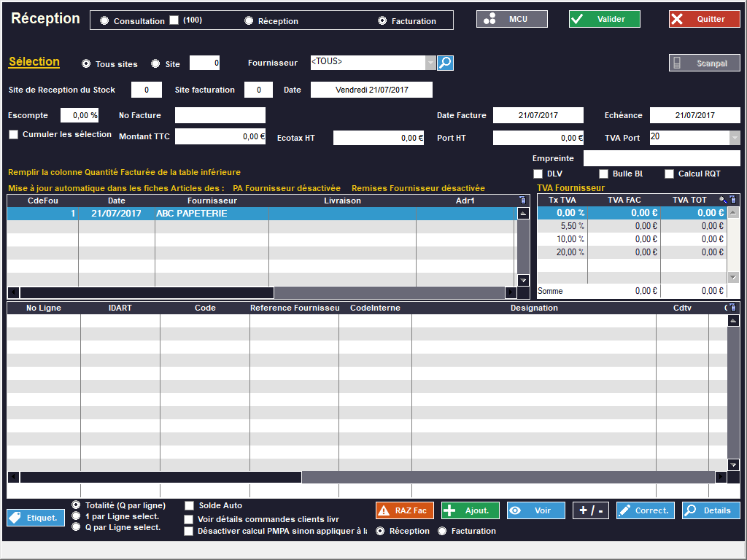Click the Valider button
This screenshot has height=560, width=747.
pyautogui.click(x=604, y=19)
